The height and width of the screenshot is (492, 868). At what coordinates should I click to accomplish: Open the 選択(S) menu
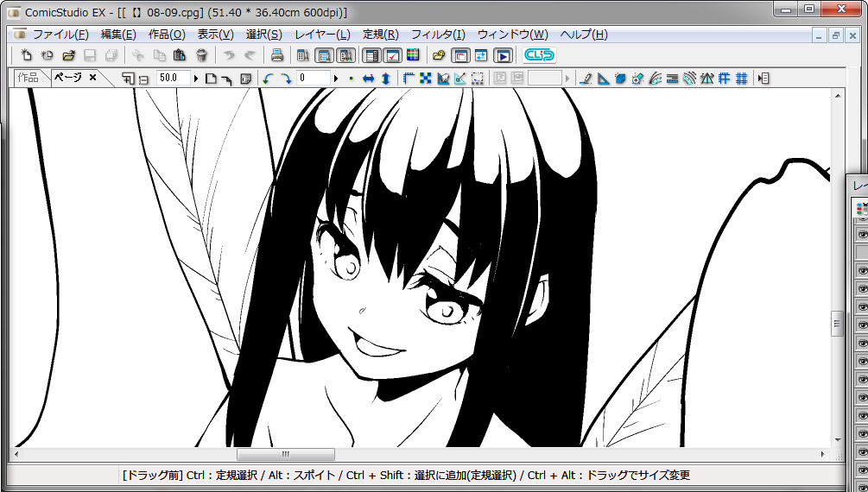(x=264, y=35)
